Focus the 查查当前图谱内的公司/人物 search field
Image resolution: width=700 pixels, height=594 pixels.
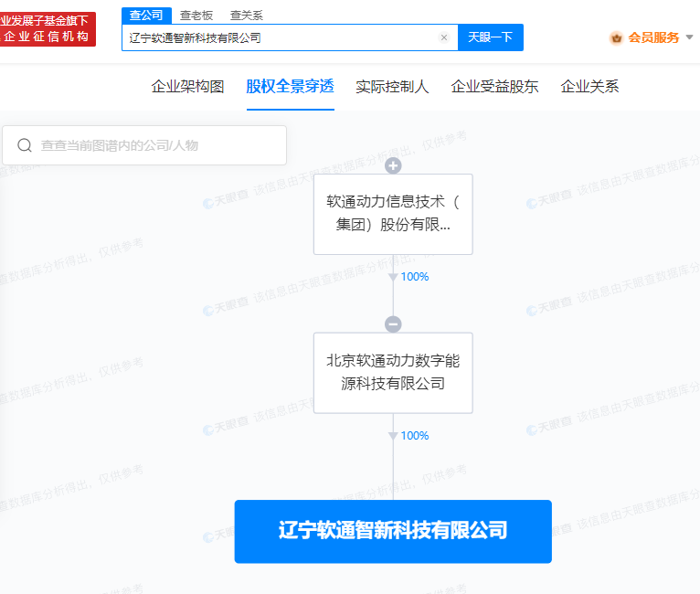coord(144,145)
